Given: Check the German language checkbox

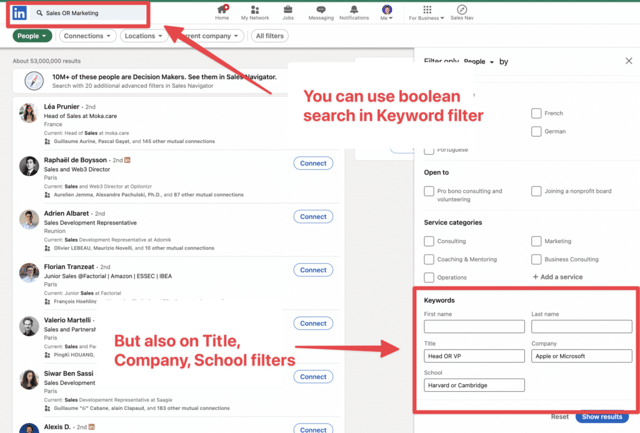Looking at the screenshot, I should [536, 131].
